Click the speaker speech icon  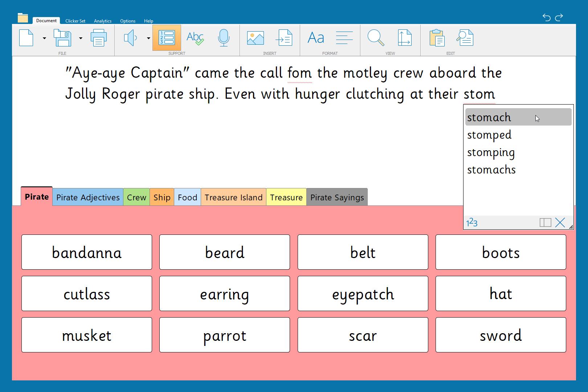130,38
